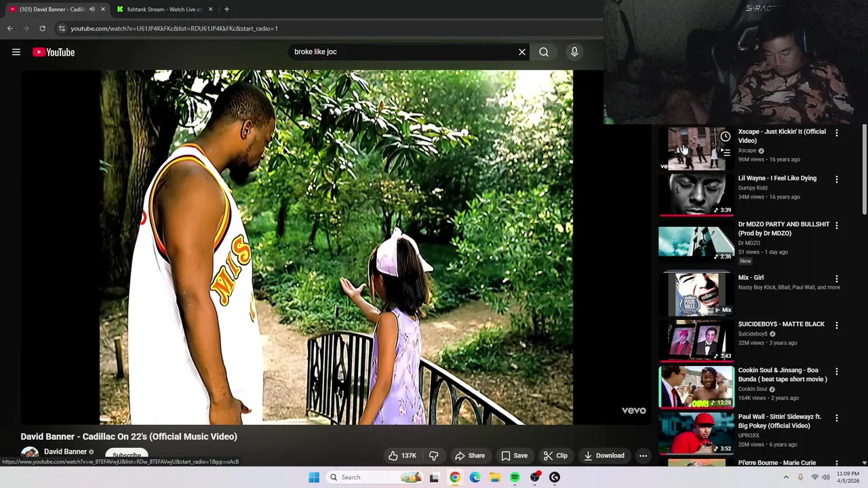Screen dimensions: 868x488
Task: Open Google Chrome from taskbar
Action: point(454,477)
